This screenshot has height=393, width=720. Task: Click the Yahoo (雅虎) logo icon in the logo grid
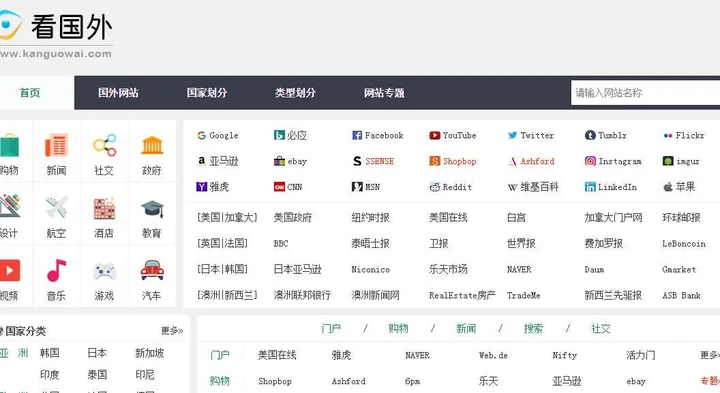pyautogui.click(x=202, y=186)
